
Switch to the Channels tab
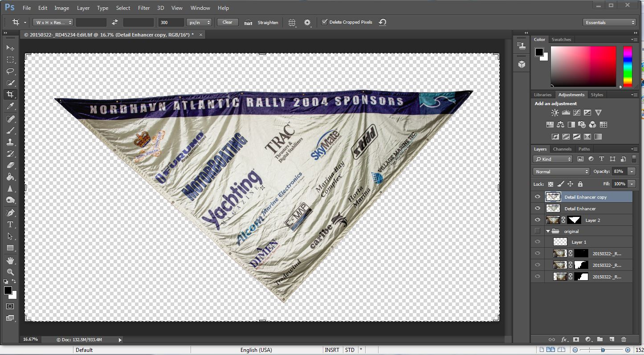click(562, 149)
